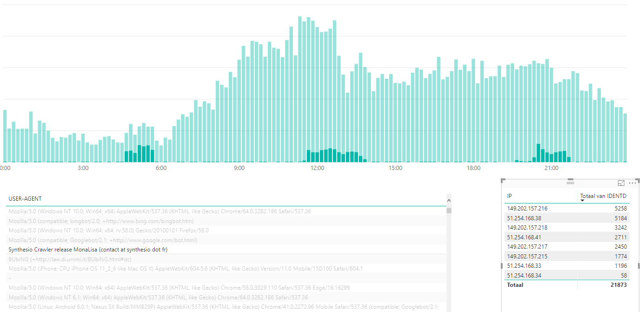Select the BUbiNG user-agent row
644x312 pixels.
tap(70, 259)
